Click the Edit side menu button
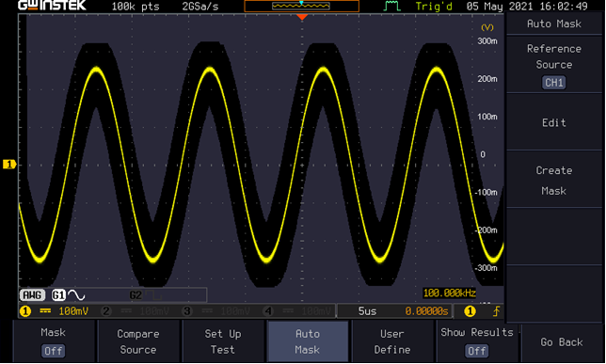Screen dimensions: 606x364 point(554,122)
